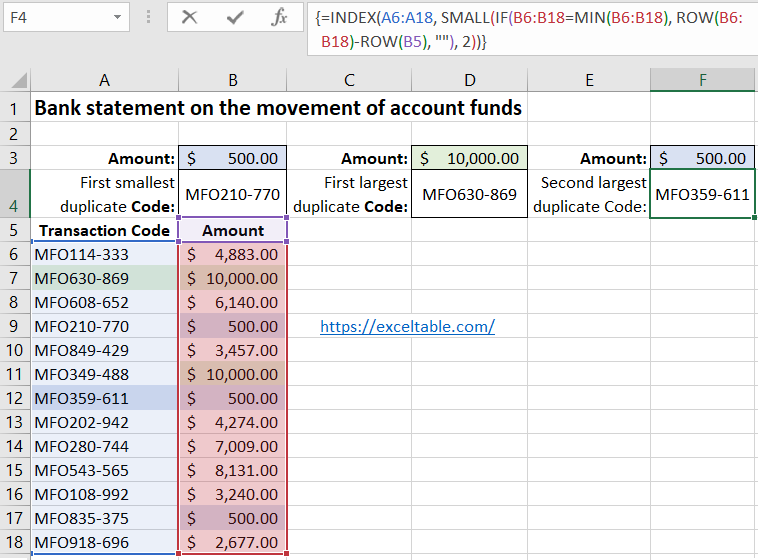Click green cell D3 showing $10,000.00
758x560 pixels.
(469, 158)
